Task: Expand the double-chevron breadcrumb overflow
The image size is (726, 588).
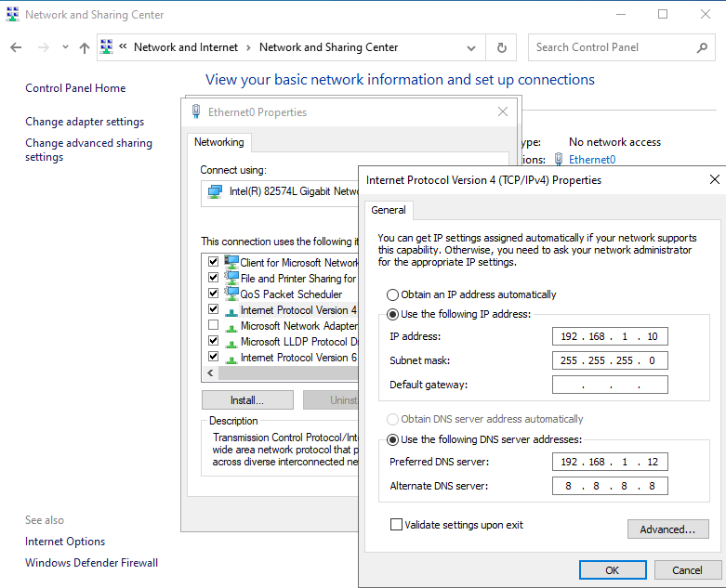Action: pyautogui.click(x=123, y=46)
